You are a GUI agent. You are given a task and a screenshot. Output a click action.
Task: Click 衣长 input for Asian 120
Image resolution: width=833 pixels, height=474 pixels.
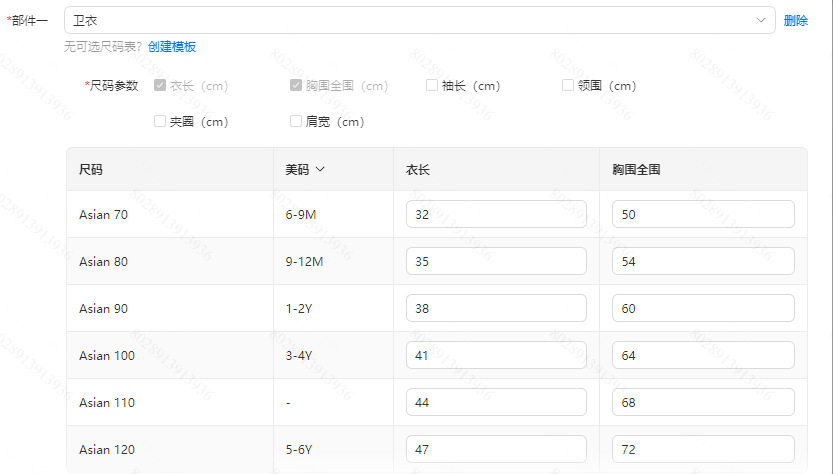coord(496,449)
